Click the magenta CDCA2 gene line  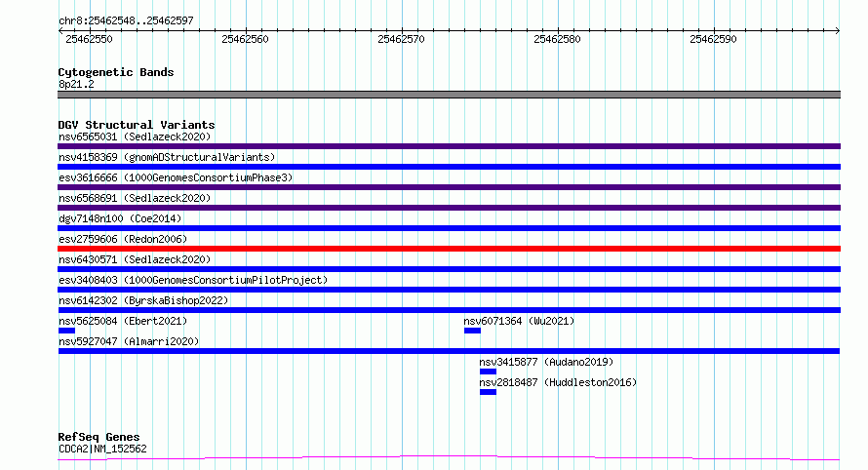tap(449, 458)
